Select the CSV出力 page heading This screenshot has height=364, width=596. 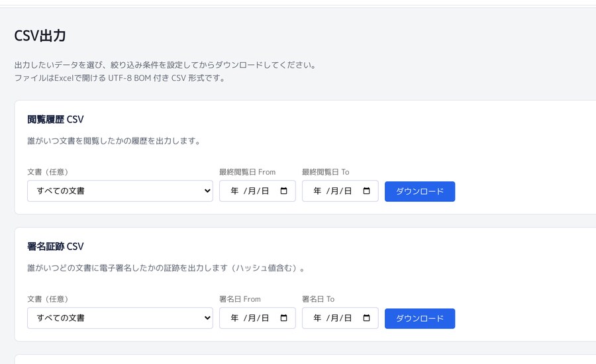coord(40,36)
